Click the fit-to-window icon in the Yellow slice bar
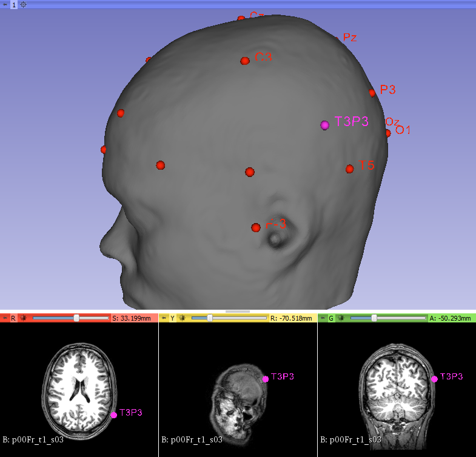The image size is (476, 457). click(x=183, y=318)
